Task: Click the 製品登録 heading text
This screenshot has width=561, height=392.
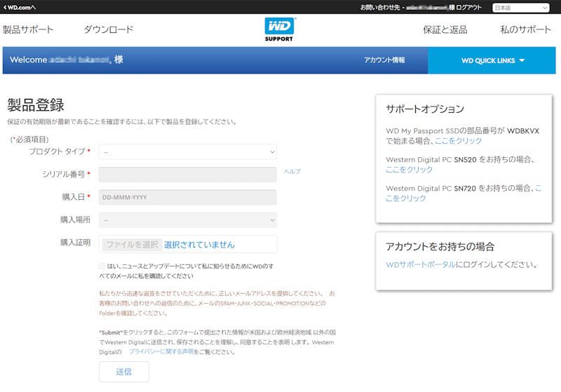Action: (36, 105)
